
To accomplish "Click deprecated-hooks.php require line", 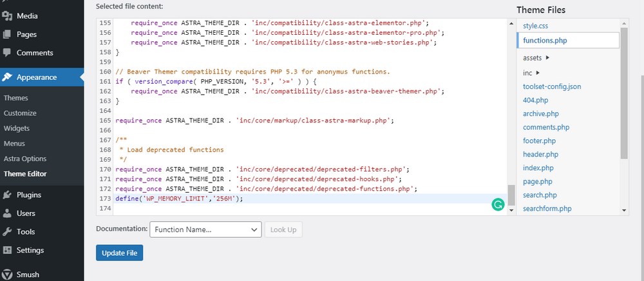I will click(x=259, y=179).
